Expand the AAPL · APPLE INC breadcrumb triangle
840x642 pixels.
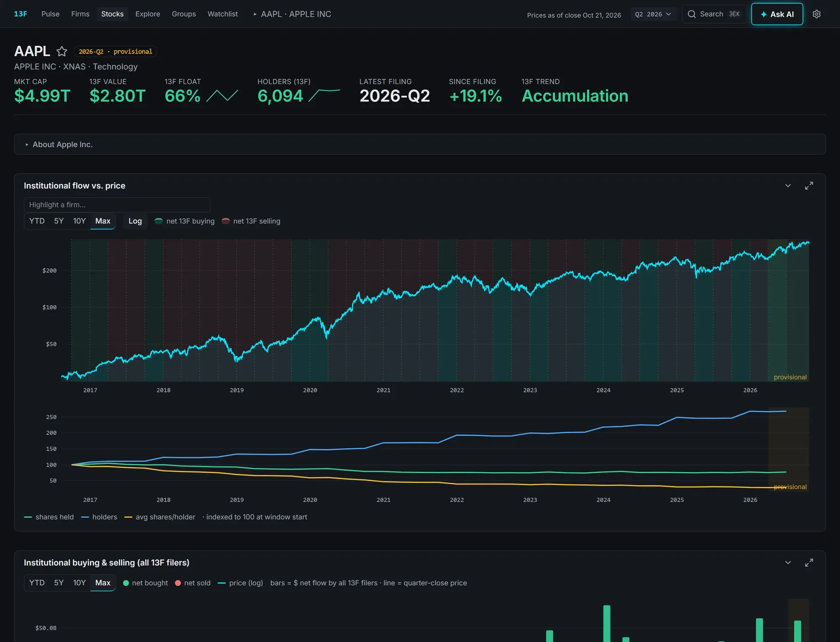pos(255,14)
